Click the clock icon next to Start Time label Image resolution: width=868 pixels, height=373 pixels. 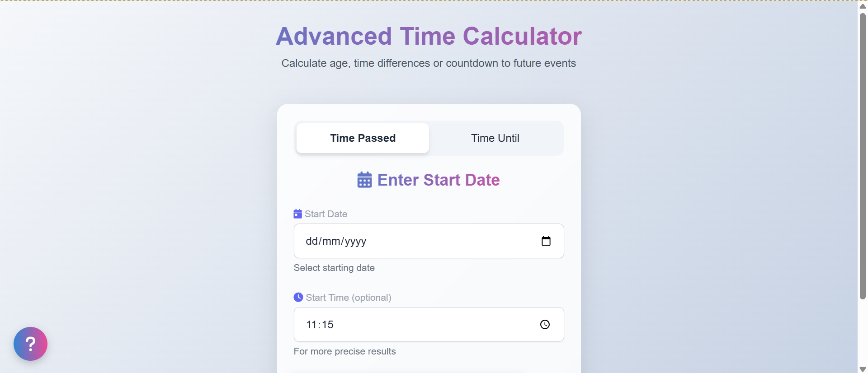298,297
